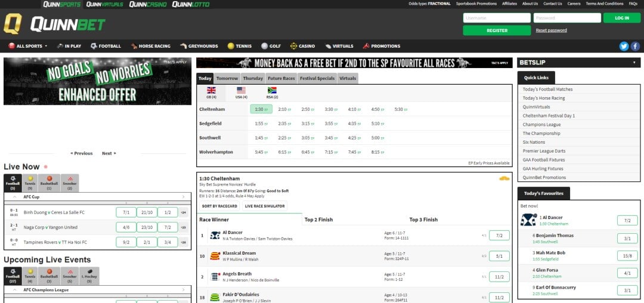Click the Horse Racing icon in navigation
The image size is (644, 303).
pyautogui.click(x=134, y=46)
